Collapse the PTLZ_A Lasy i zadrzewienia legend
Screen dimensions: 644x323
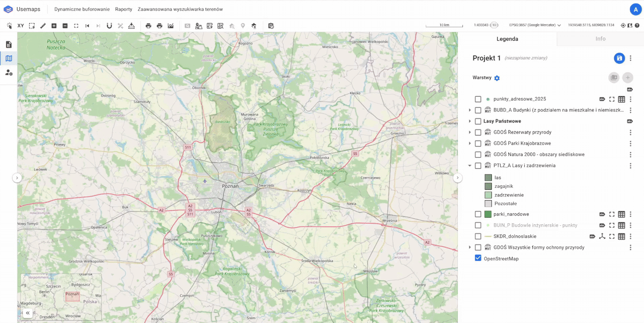pos(470,166)
